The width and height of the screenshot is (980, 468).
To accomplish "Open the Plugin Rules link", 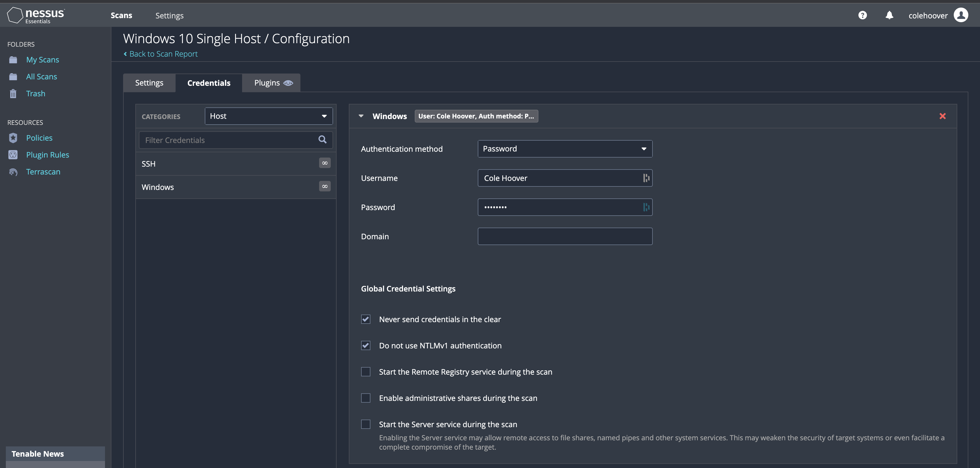I will coord(48,155).
